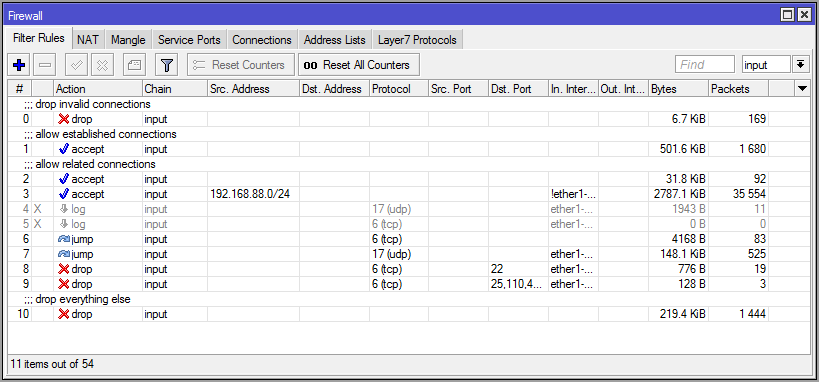The image size is (819, 382).
Task: Click the accept checkmark icon in rule 1
Action: (64, 149)
